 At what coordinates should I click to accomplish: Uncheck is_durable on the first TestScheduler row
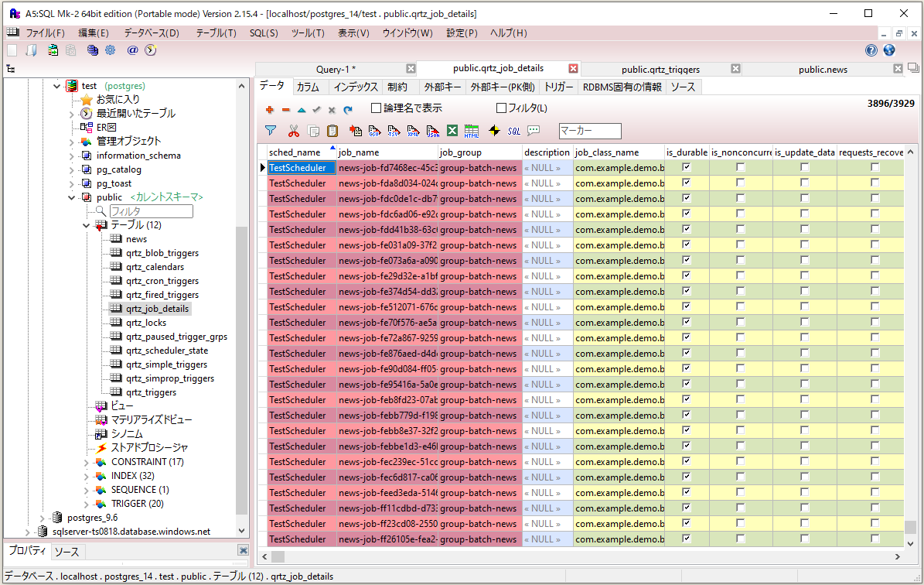click(x=686, y=168)
